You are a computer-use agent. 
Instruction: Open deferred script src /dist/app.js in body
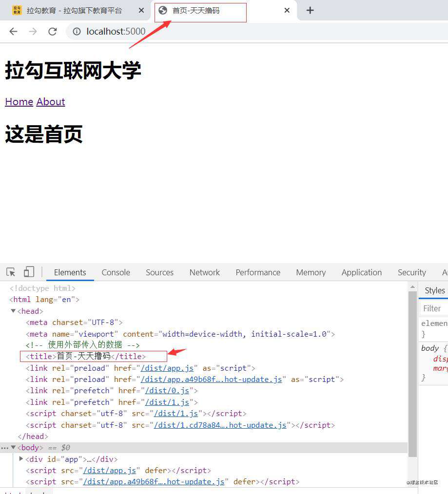coord(109,470)
